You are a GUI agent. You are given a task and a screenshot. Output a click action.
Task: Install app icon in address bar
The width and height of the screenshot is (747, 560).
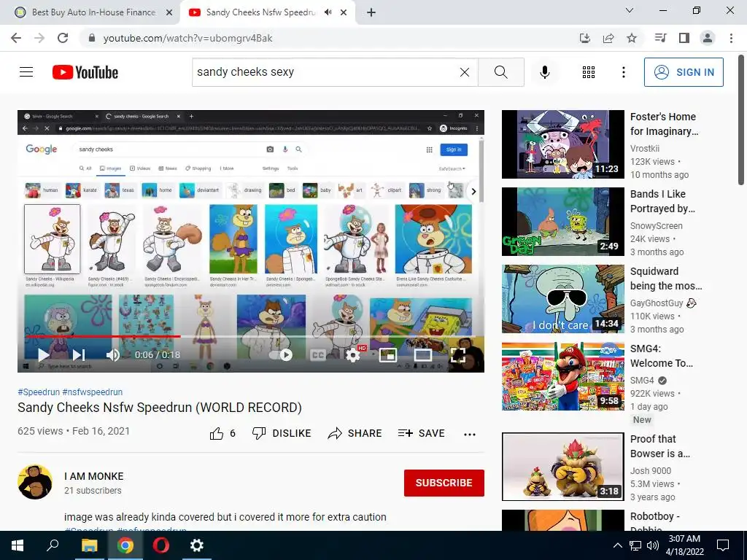point(584,38)
